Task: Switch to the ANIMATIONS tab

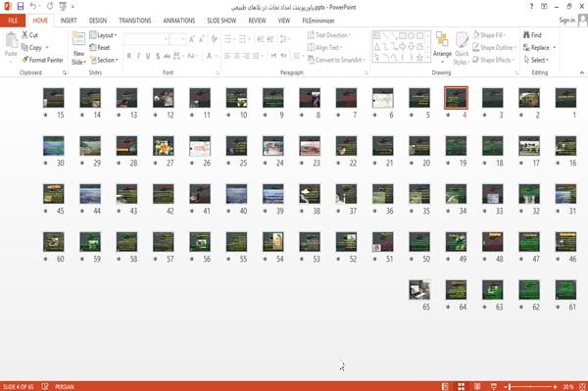Action: tap(179, 21)
